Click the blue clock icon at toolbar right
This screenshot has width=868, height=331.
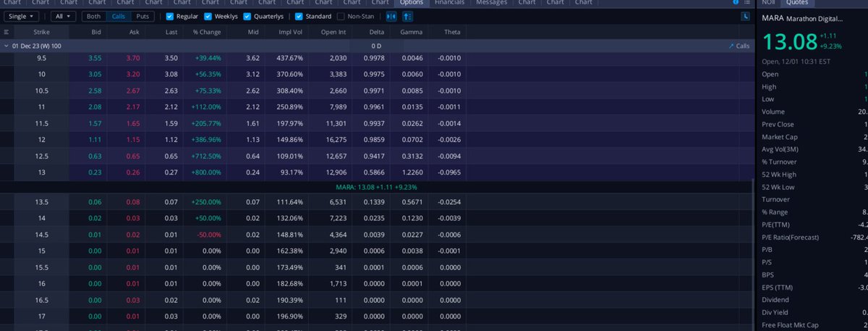coord(746,16)
